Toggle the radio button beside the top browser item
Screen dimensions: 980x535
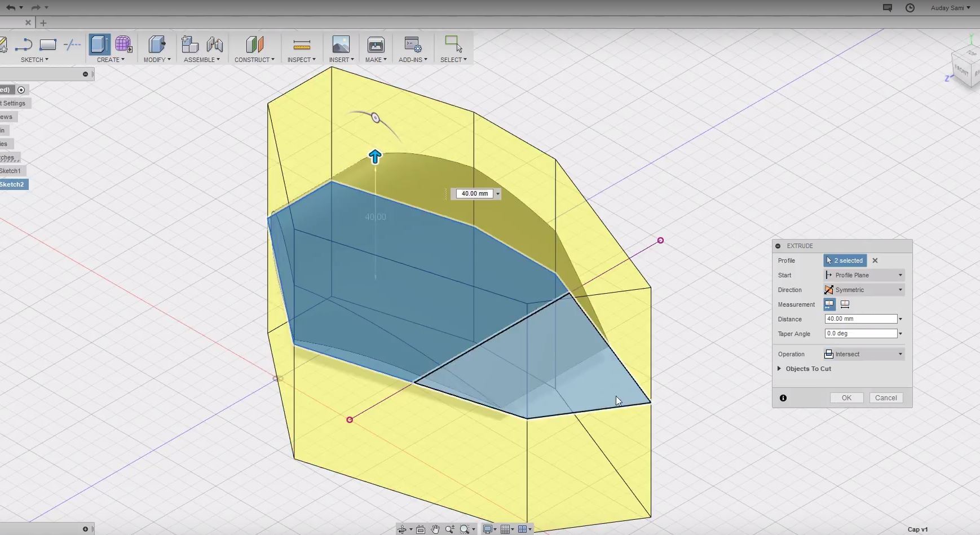click(x=21, y=90)
